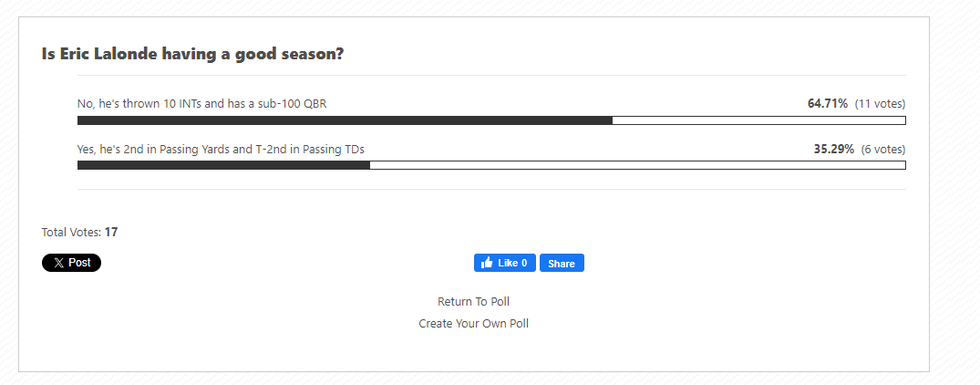Open the Create Your Own Poll link
Image resolution: width=980 pixels, height=385 pixels.
(473, 324)
